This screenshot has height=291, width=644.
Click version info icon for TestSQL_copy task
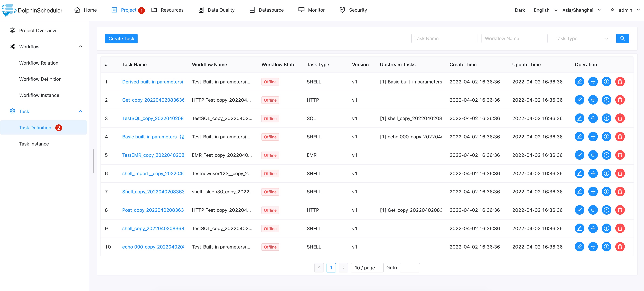pyautogui.click(x=606, y=118)
